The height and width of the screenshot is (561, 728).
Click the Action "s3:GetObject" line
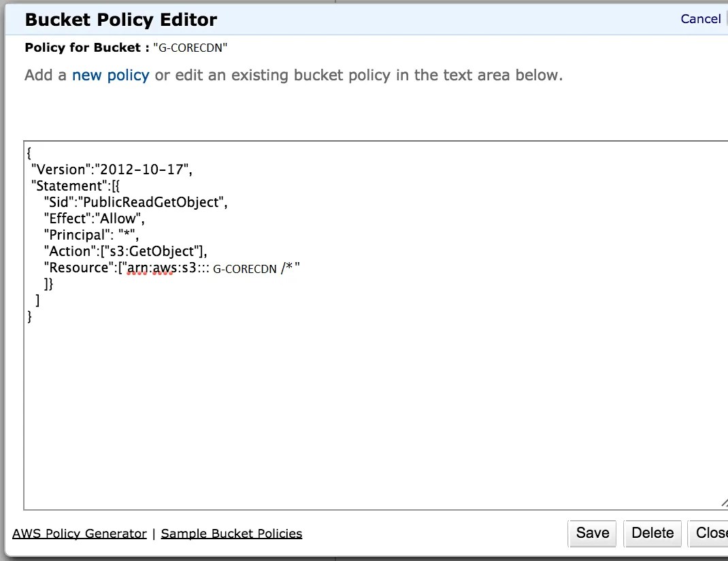click(x=126, y=251)
